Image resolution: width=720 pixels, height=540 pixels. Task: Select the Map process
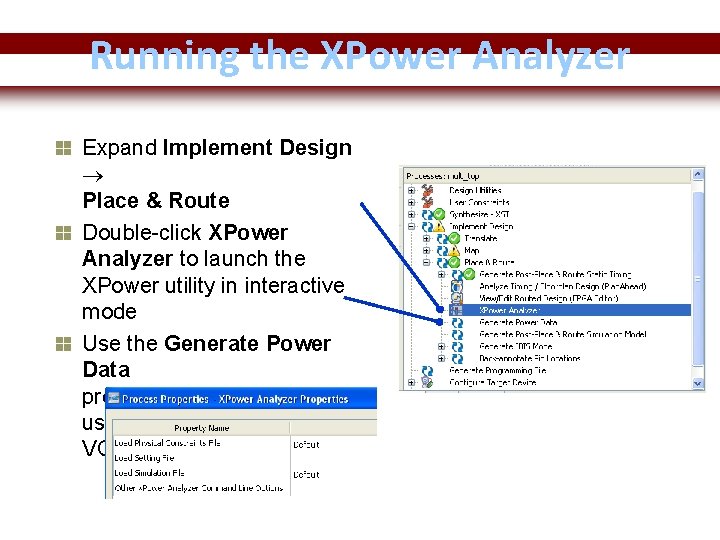472,250
